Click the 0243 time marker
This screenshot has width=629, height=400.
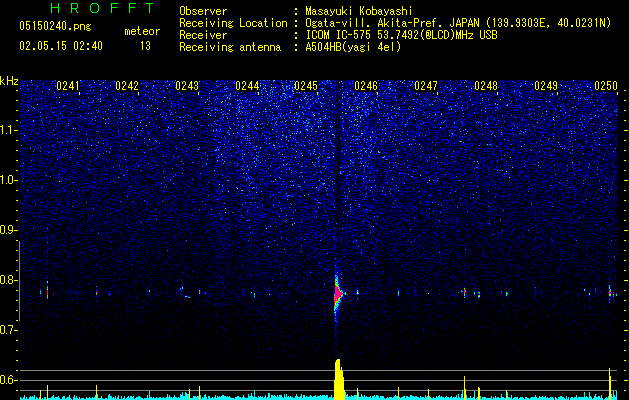tap(187, 86)
